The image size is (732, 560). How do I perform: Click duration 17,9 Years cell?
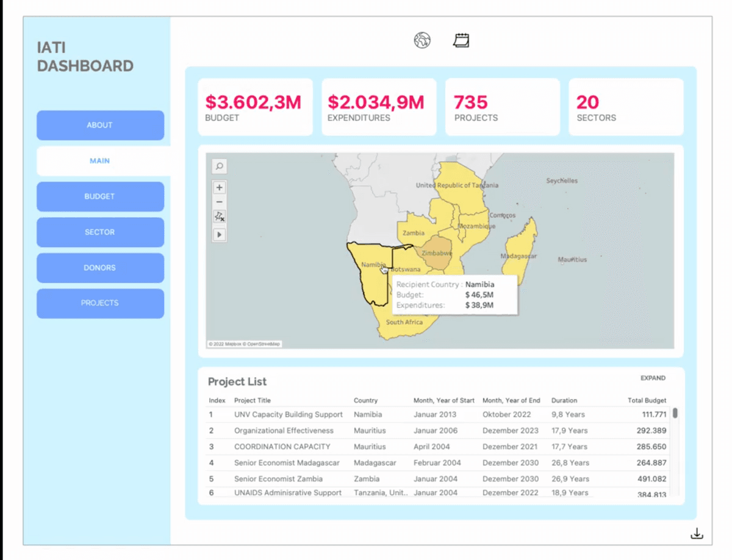point(570,431)
